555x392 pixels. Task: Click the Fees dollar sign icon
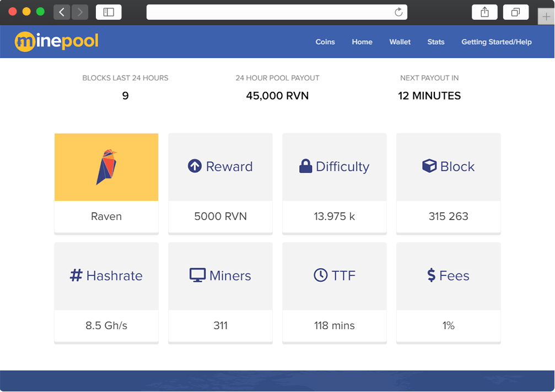[x=431, y=275]
